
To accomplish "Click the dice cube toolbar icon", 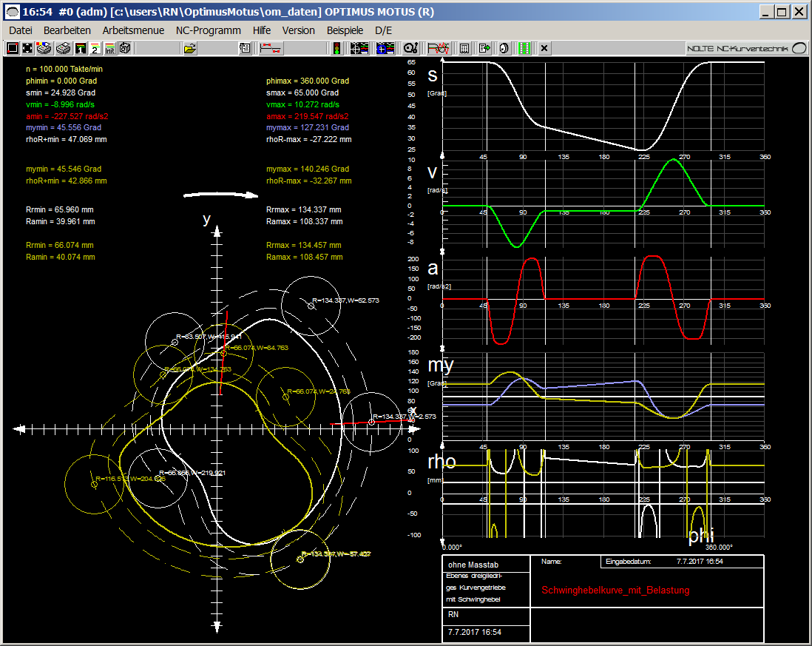I will tap(125, 48).
